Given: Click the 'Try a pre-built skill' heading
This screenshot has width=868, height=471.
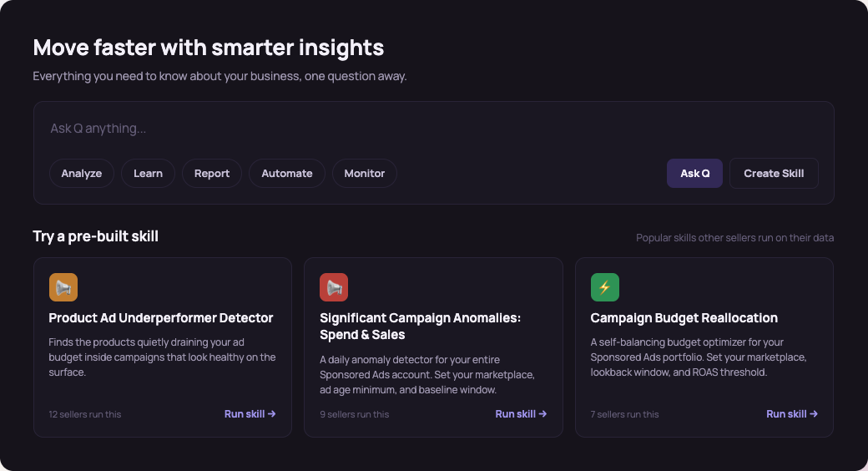Looking at the screenshot, I should [x=96, y=236].
